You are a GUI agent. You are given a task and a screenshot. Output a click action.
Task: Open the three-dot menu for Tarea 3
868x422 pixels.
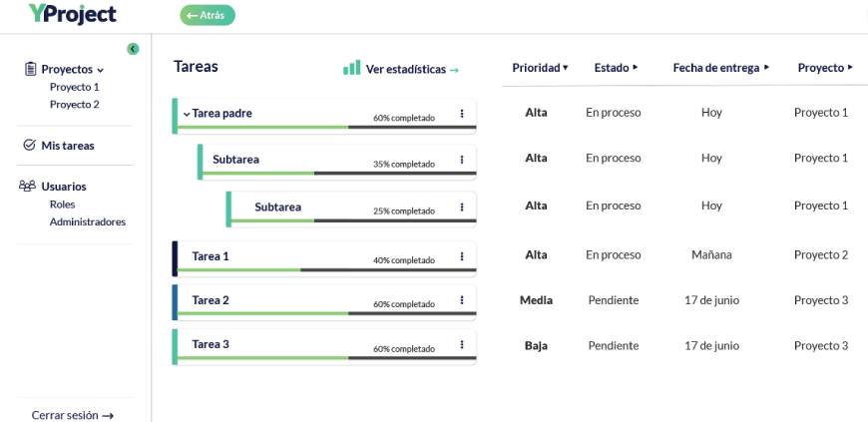[x=462, y=344]
